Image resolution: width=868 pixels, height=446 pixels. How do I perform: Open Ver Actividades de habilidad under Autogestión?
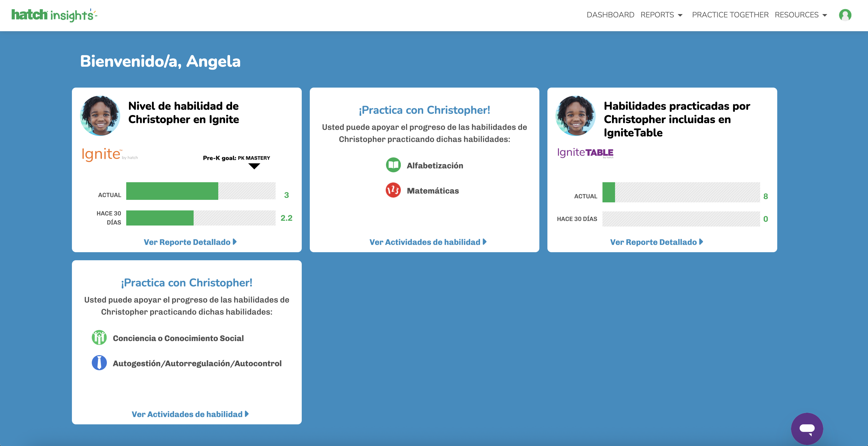coord(190,414)
